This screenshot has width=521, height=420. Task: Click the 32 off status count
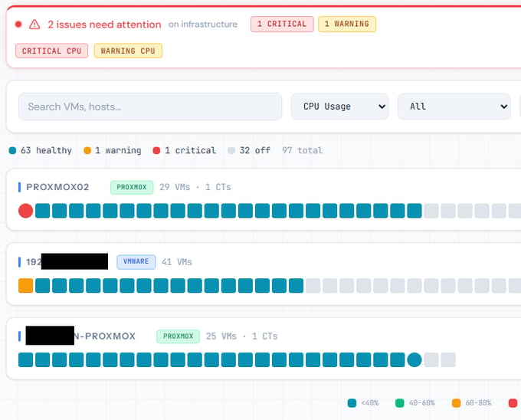click(x=249, y=150)
